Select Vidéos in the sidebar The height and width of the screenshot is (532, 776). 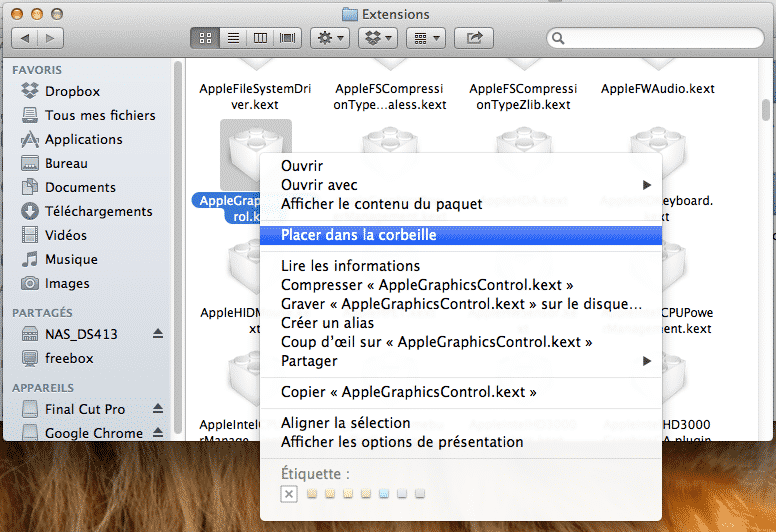tap(53, 235)
